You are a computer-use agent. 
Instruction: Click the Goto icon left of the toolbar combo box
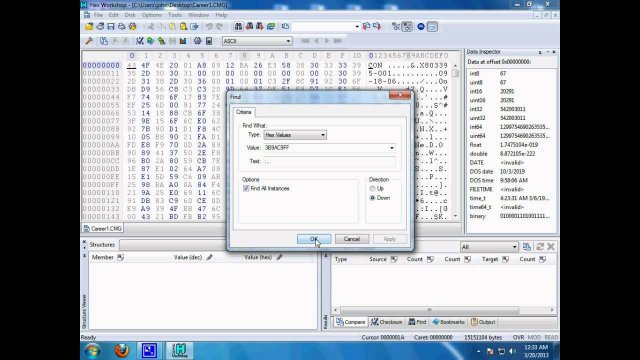point(285,27)
